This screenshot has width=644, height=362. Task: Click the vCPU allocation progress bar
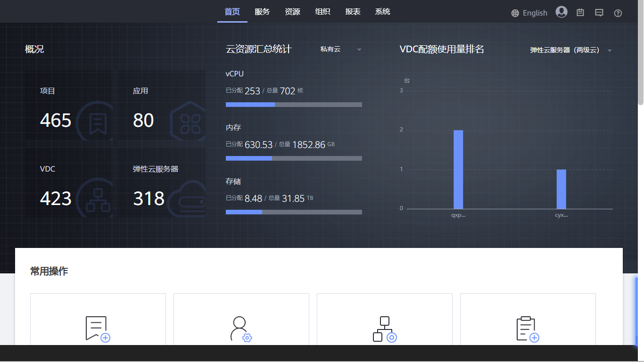(x=294, y=104)
